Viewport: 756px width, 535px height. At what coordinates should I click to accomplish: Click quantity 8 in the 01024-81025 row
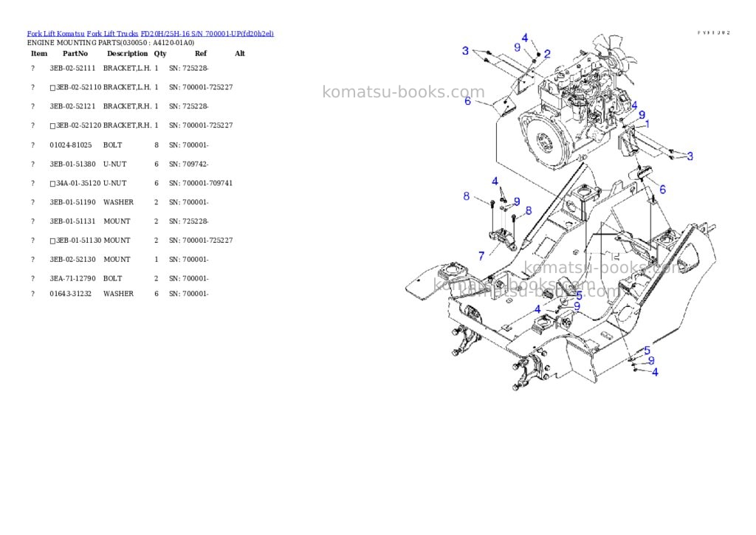pyautogui.click(x=157, y=145)
